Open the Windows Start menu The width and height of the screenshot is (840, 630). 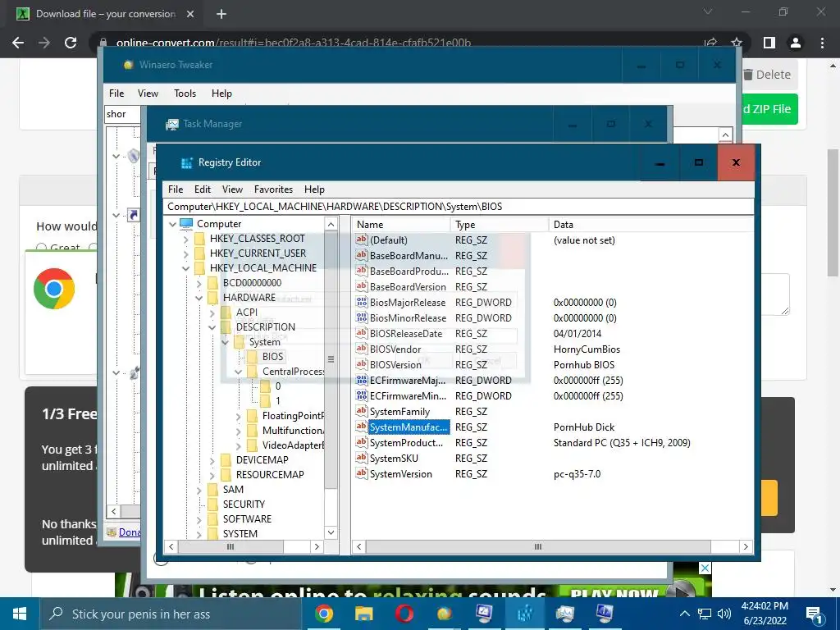coord(20,614)
